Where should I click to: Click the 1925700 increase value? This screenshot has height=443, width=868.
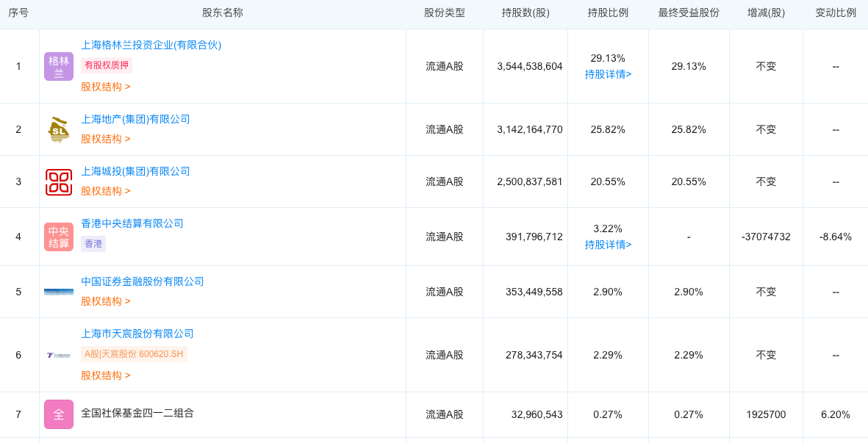766,414
